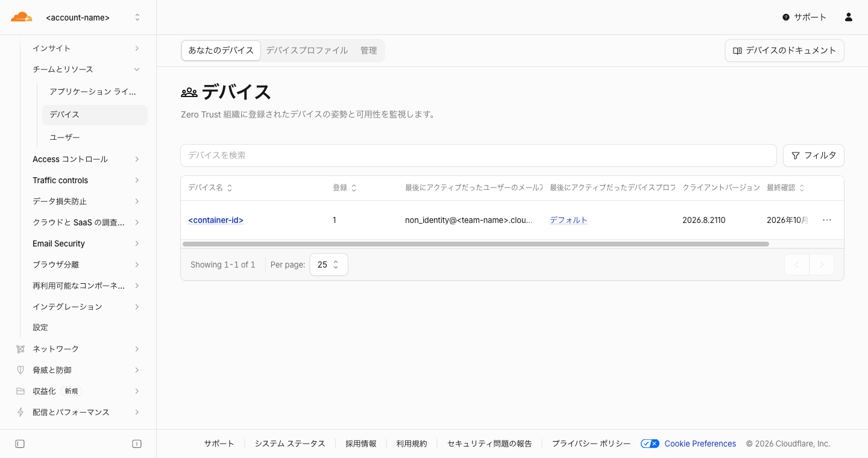This screenshot has width=868, height=458.
Task: Open the デフォルト device profile link
Action: point(568,220)
